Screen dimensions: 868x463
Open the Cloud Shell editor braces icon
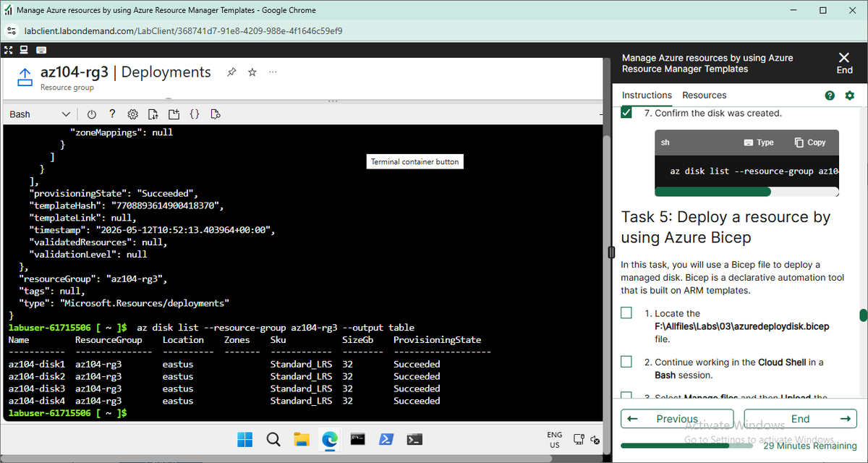[195, 114]
